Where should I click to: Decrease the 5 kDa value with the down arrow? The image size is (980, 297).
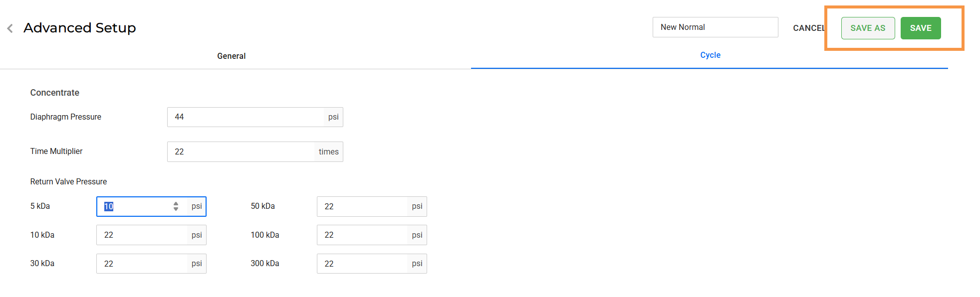(176, 209)
